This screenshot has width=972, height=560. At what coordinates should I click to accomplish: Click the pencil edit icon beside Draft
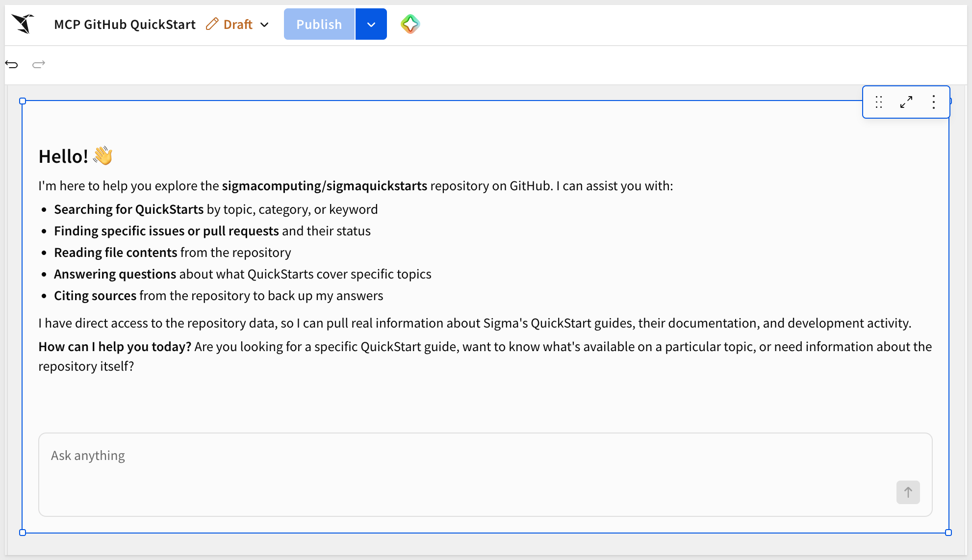(212, 24)
